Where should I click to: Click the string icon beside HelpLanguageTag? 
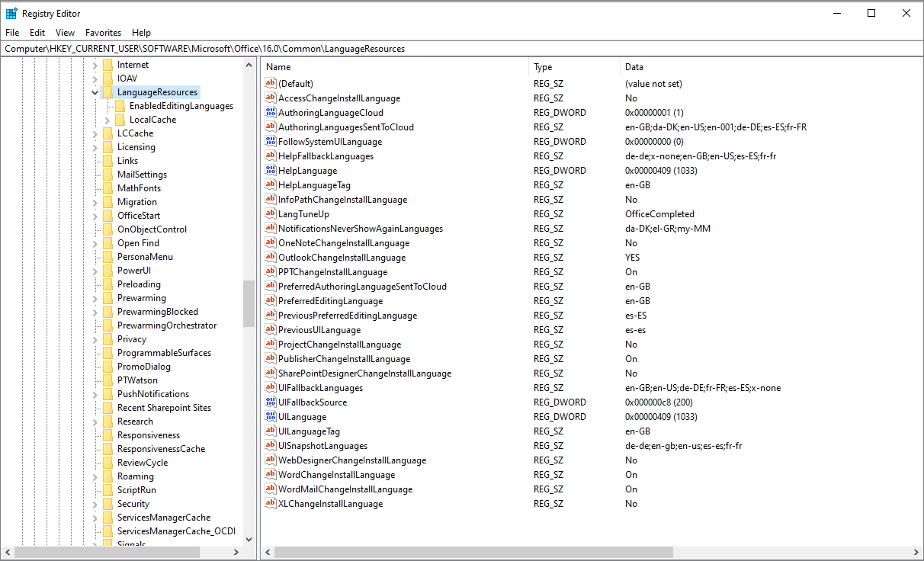(270, 184)
